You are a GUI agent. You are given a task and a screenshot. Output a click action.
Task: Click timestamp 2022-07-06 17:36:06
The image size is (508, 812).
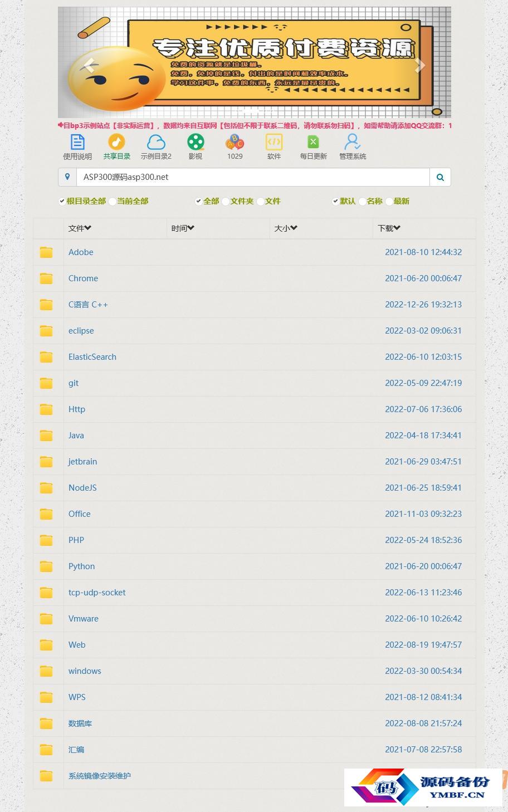(423, 409)
